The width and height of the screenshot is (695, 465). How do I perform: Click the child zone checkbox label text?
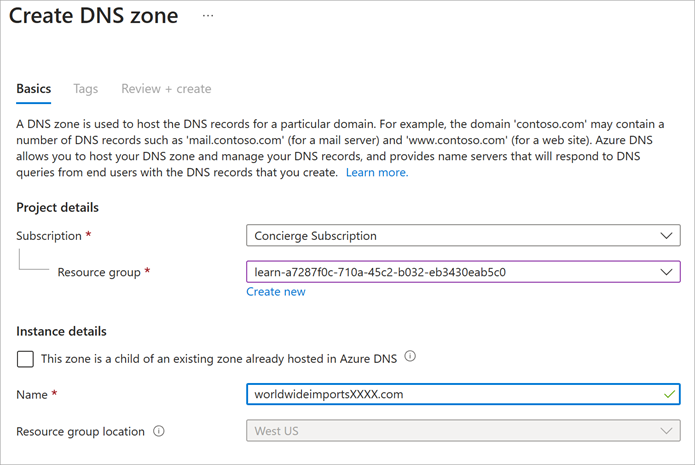[219, 359]
